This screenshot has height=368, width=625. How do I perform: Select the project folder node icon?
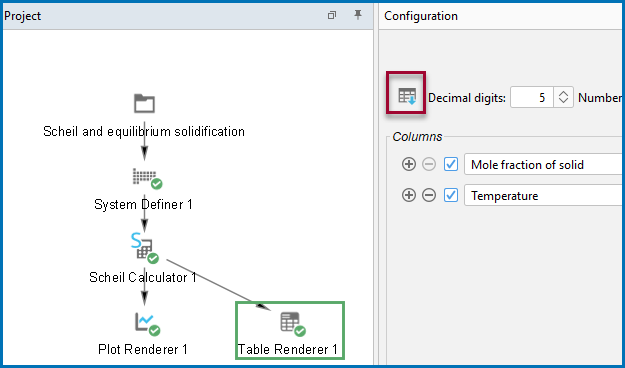(144, 103)
